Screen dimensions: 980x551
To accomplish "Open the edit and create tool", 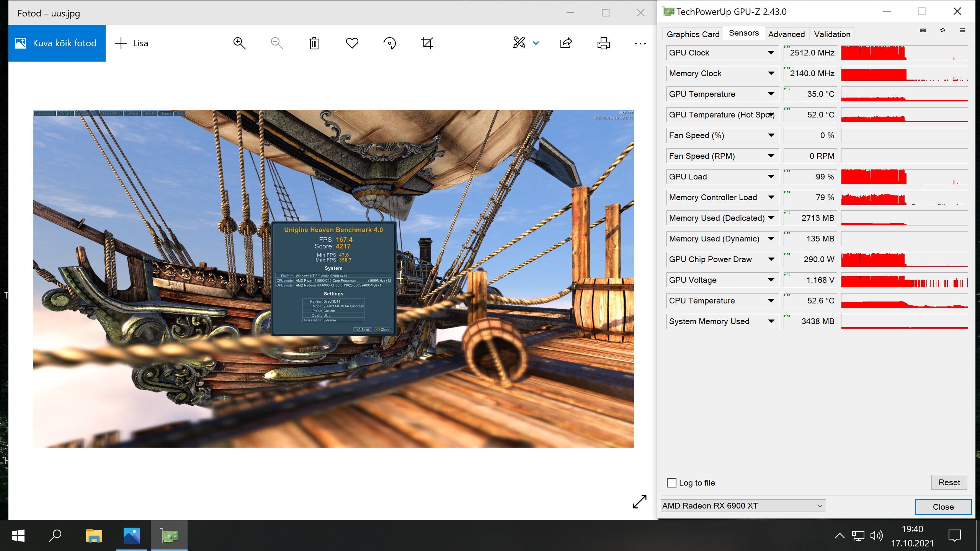I will click(519, 43).
